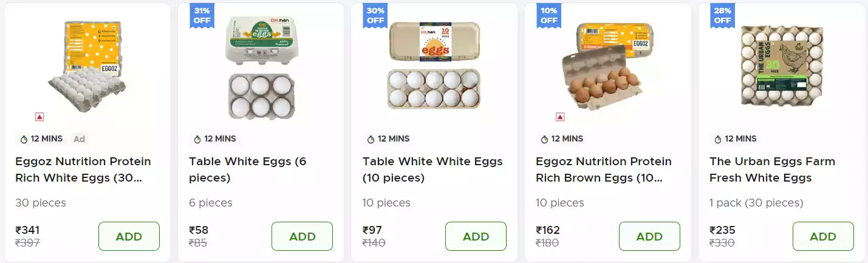The width and height of the screenshot is (868, 263).
Task: Open The Urban Eggs Farm Fresh White Eggs title
Action: (772, 169)
